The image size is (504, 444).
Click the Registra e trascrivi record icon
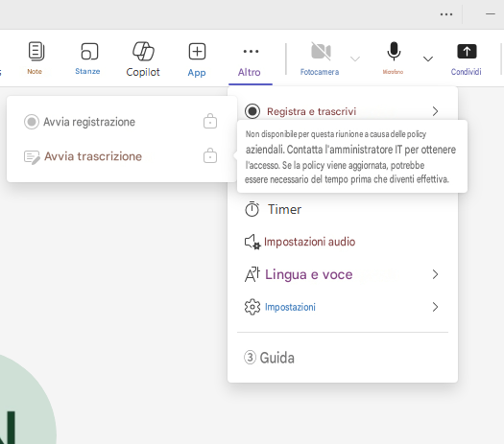(x=252, y=111)
